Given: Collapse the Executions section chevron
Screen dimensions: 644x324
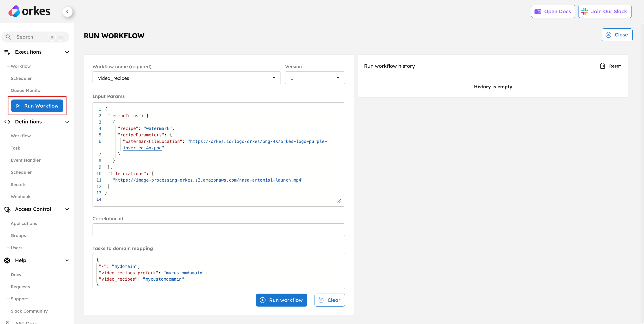Looking at the screenshot, I should [x=67, y=52].
